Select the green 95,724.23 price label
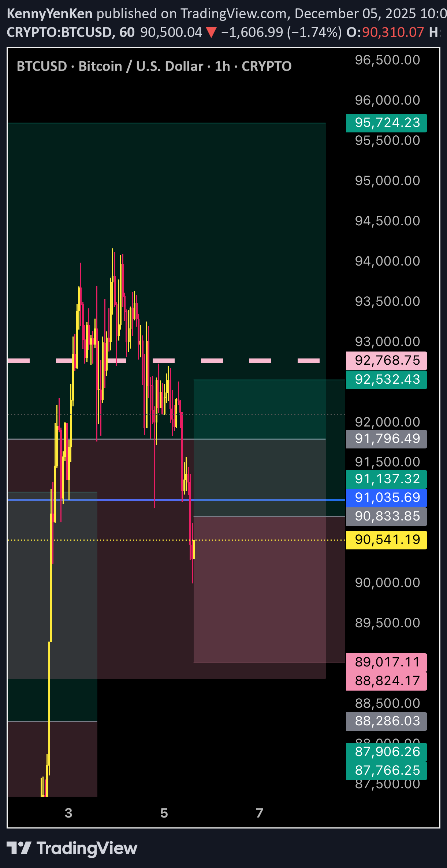The image size is (447, 868). (387, 123)
